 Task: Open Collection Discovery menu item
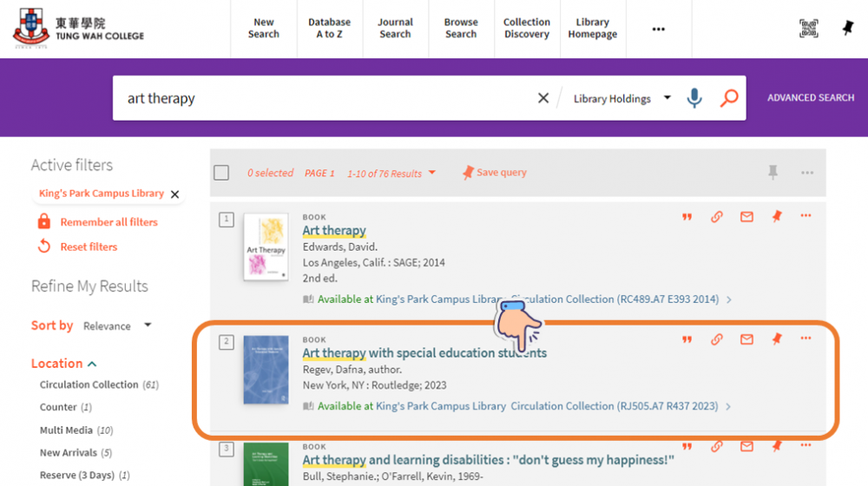(x=527, y=29)
